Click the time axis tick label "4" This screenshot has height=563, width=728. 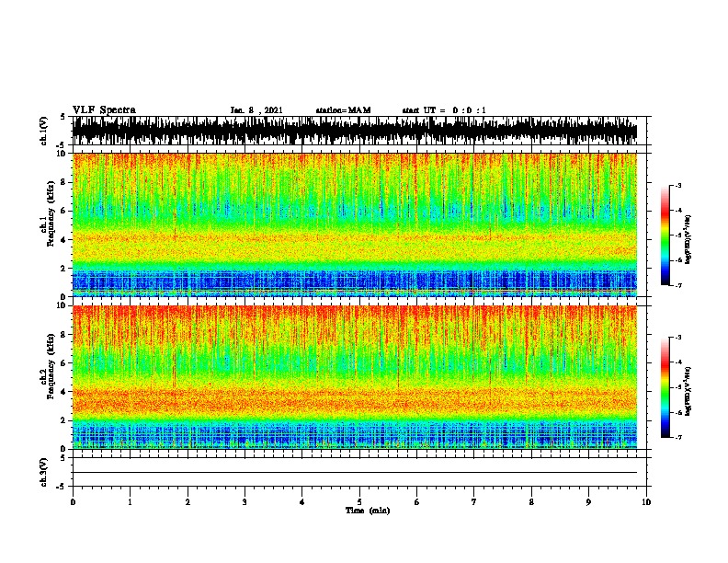302,501
